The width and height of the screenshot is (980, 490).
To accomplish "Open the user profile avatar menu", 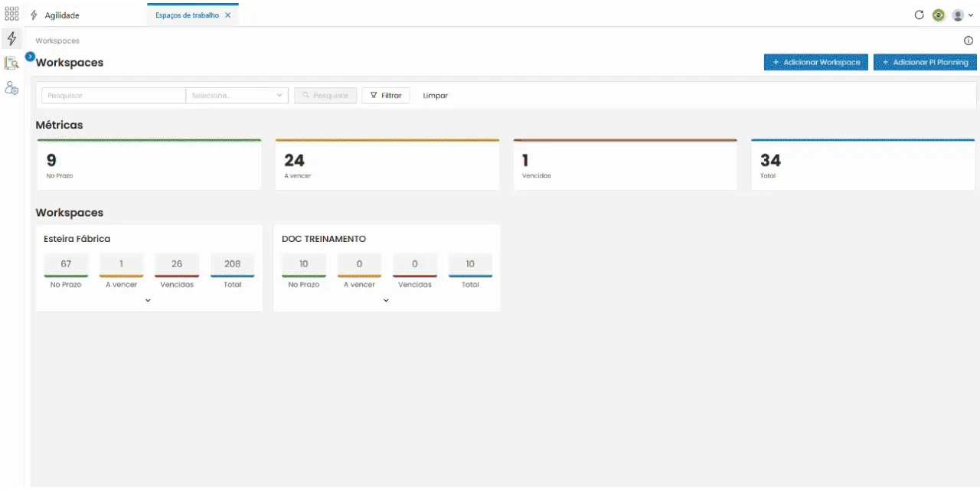I will click(x=962, y=15).
